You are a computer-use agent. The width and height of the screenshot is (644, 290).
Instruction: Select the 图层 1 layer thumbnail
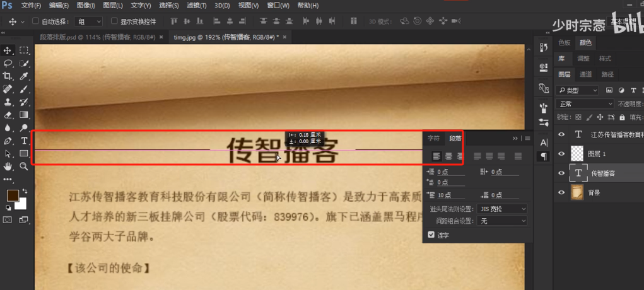click(x=578, y=154)
